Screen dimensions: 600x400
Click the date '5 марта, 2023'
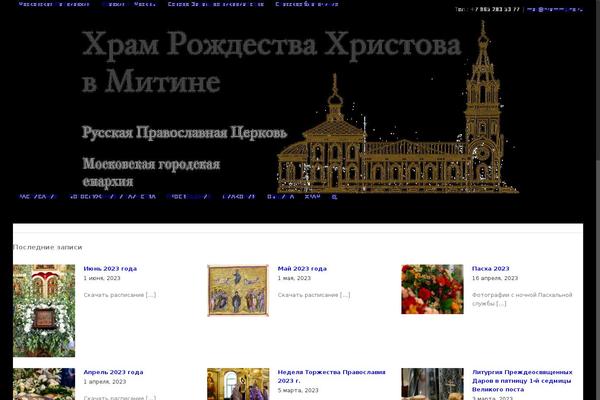(x=298, y=390)
